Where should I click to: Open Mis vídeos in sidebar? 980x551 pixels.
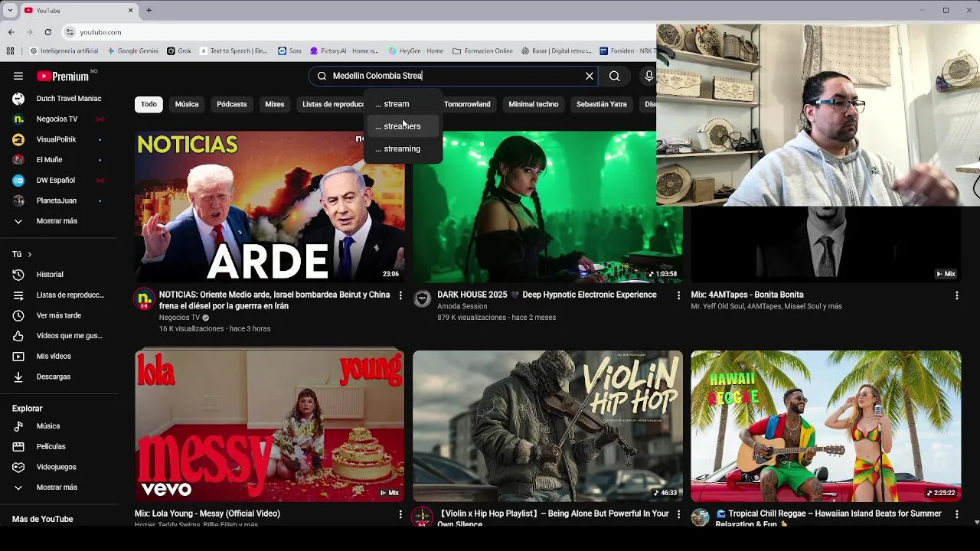[58, 356]
